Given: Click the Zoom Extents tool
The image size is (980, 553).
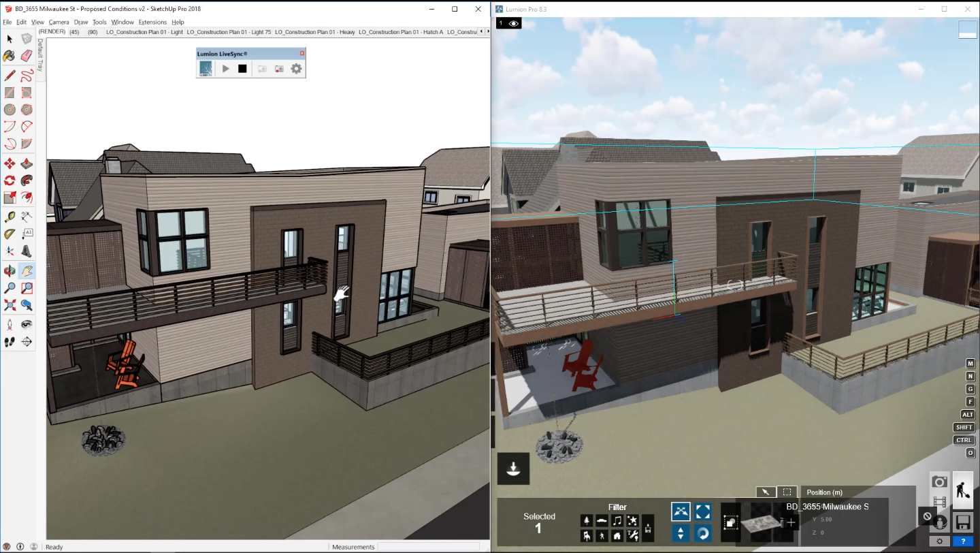Looking at the screenshot, I should coord(10,305).
